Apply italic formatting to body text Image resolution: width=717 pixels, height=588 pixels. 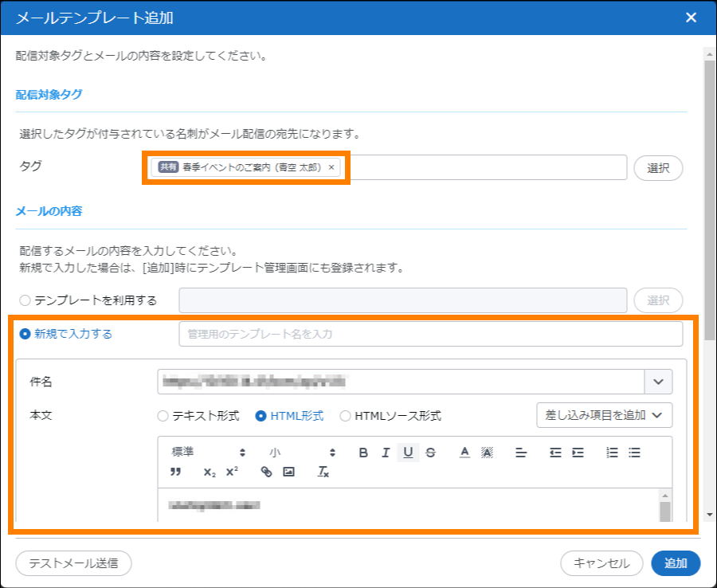click(x=386, y=453)
